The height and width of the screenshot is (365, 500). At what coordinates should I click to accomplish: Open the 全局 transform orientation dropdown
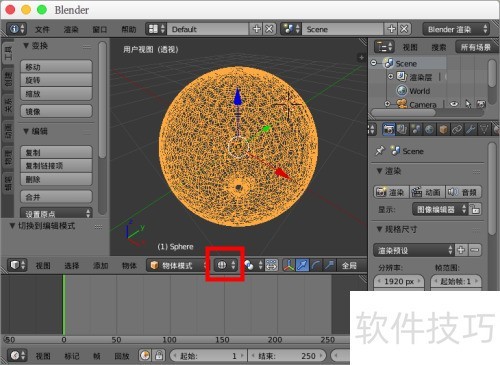point(352,265)
